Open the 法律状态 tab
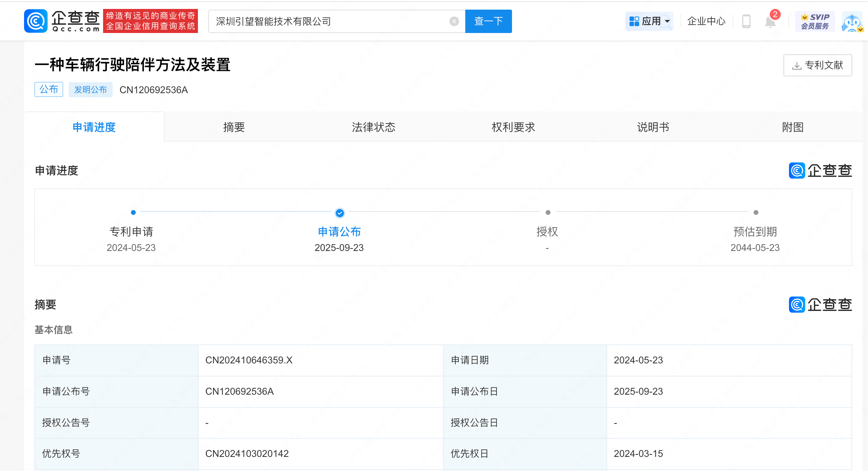Image resolution: width=868 pixels, height=471 pixels. (374, 127)
